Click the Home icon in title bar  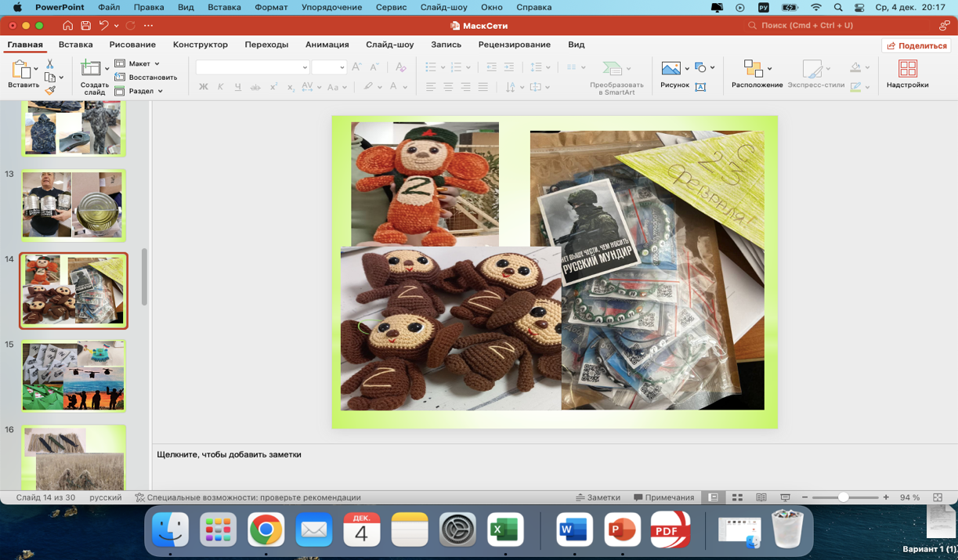pyautogui.click(x=68, y=25)
